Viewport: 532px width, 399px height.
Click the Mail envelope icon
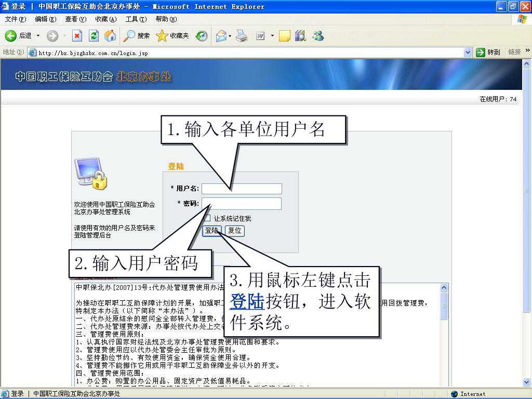(x=221, y=36)
